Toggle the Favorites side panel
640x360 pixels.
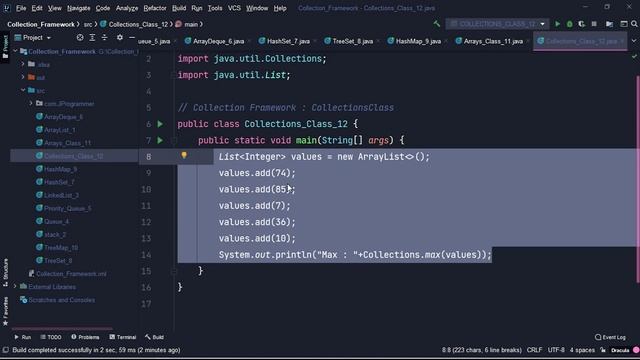5,311
